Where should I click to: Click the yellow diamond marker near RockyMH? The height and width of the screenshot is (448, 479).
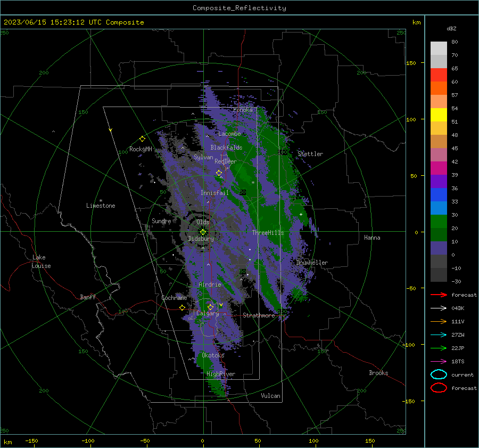coord(142,139)
